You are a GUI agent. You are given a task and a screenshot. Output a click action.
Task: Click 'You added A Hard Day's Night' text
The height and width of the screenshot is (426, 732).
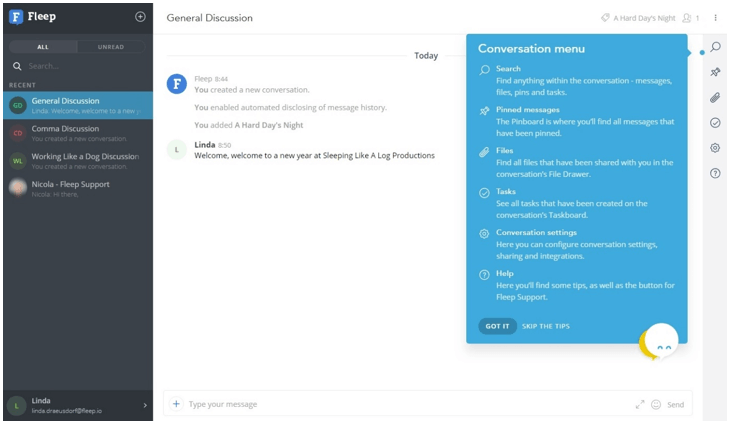click(249, 125)
